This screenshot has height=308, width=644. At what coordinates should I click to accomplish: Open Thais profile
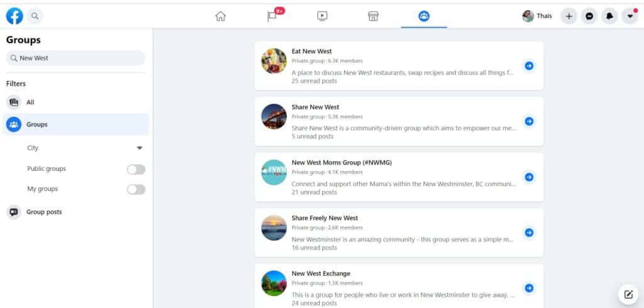[x=537, y=16]
